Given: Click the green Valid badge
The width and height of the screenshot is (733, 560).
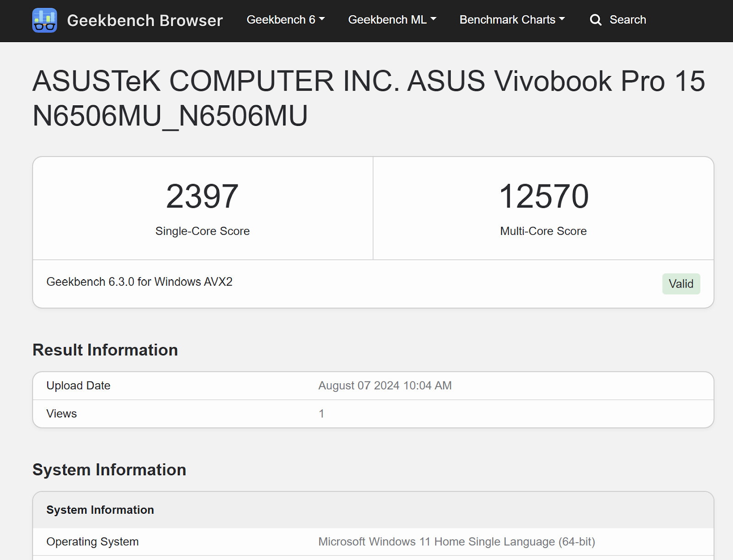Looking at the screenshot, I should (x=681, y=284).
